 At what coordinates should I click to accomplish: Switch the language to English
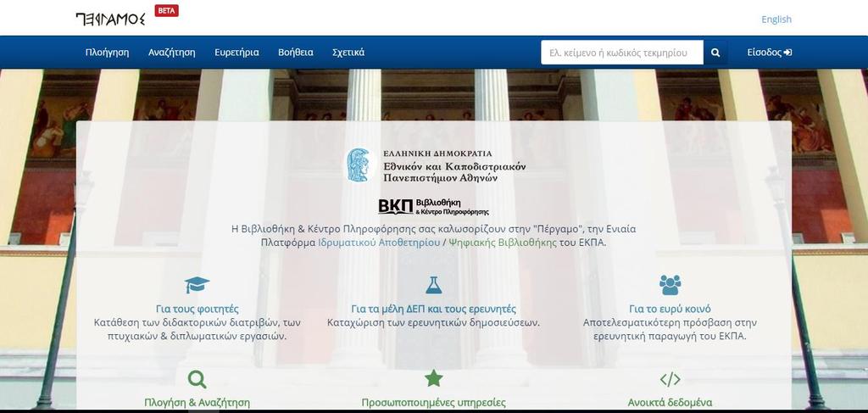click(776, 20)
